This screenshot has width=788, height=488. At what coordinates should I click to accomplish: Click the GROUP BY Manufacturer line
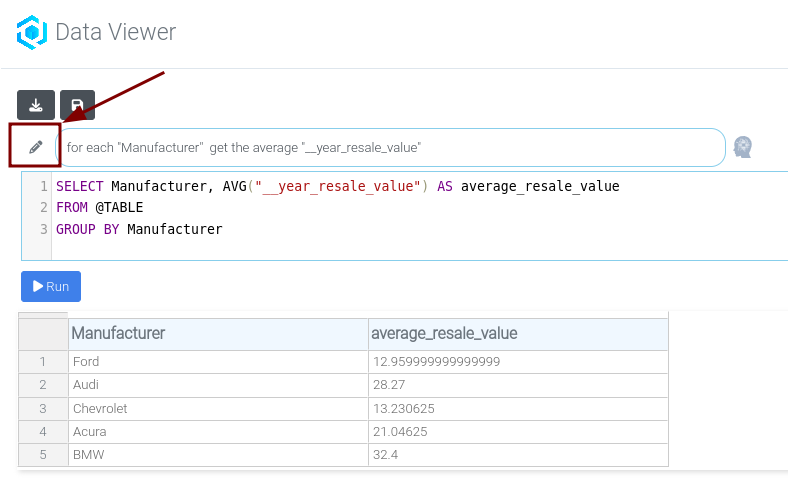tap(139, 229)
